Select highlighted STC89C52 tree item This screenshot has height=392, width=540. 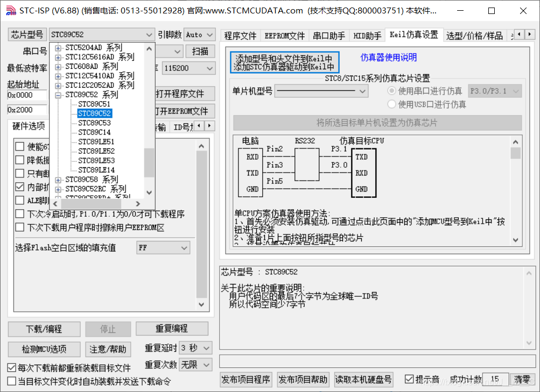(x=94, y=113)
